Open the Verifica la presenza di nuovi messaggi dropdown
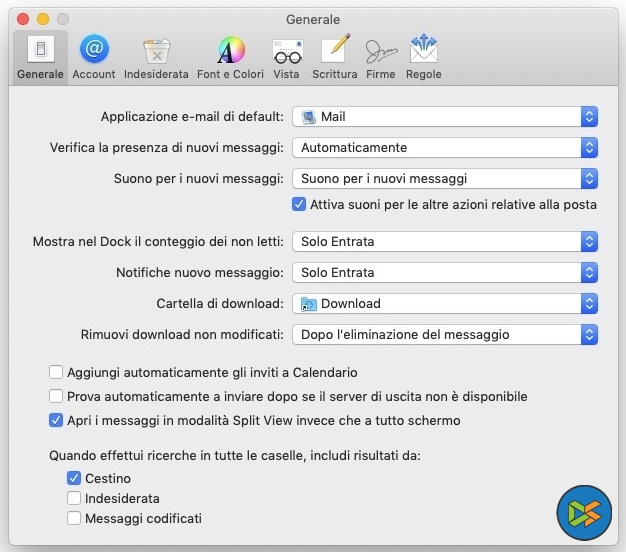This screenshot has height=552, width=626. 445,148
